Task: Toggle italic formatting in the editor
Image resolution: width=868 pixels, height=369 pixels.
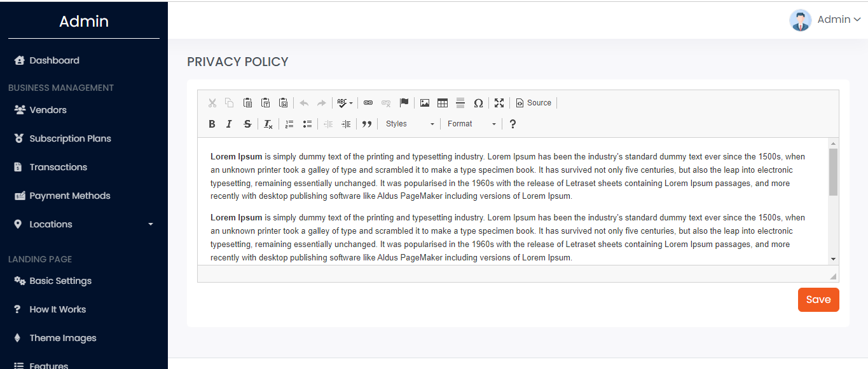Action: point(229,124)
